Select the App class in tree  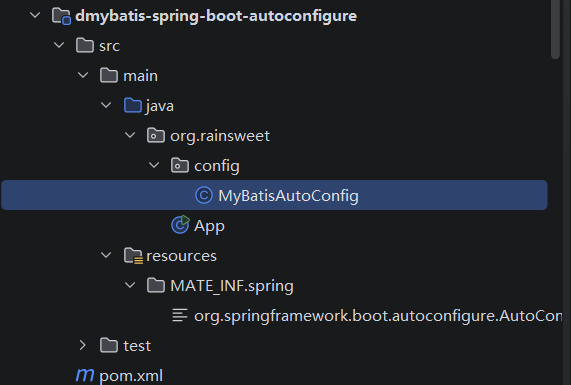click(209, 226)
